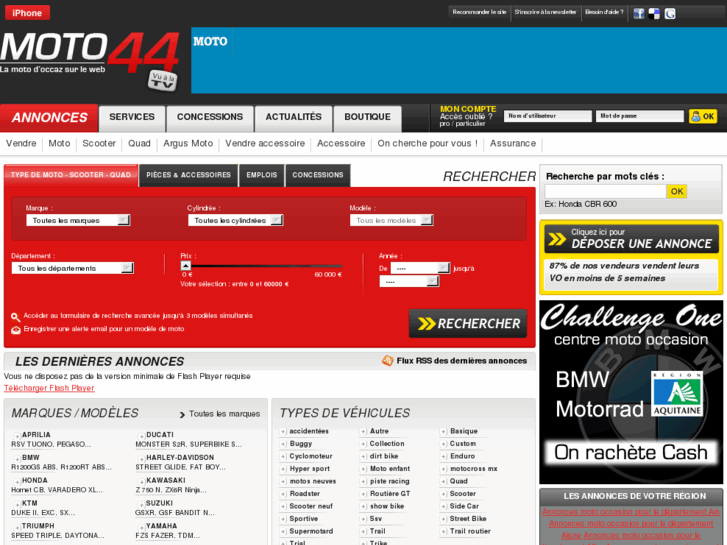
Task: Click the RSS feed icon
Action: pyautogui.click(x=387, y=360)
